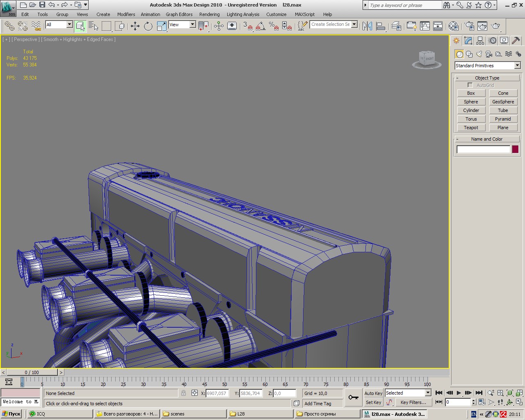Open the Material Editor
Viewport: 525px width, 420px height.
[453, 26]
